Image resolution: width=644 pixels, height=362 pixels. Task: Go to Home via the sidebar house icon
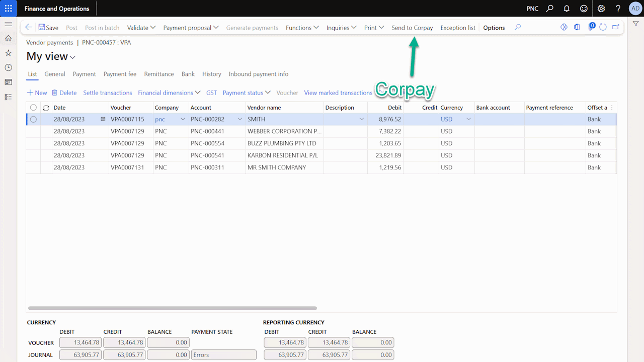pyautogui.click(x=8, y=38)
